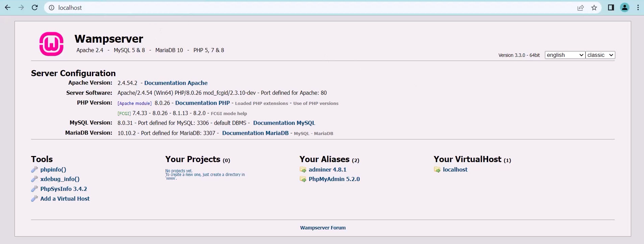
Task: Click the Wampserver pink logo
Action: (x=51, y=44)
